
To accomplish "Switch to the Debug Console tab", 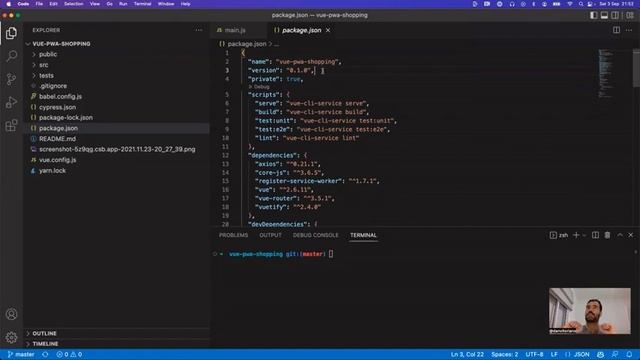I will click(316, 235).
